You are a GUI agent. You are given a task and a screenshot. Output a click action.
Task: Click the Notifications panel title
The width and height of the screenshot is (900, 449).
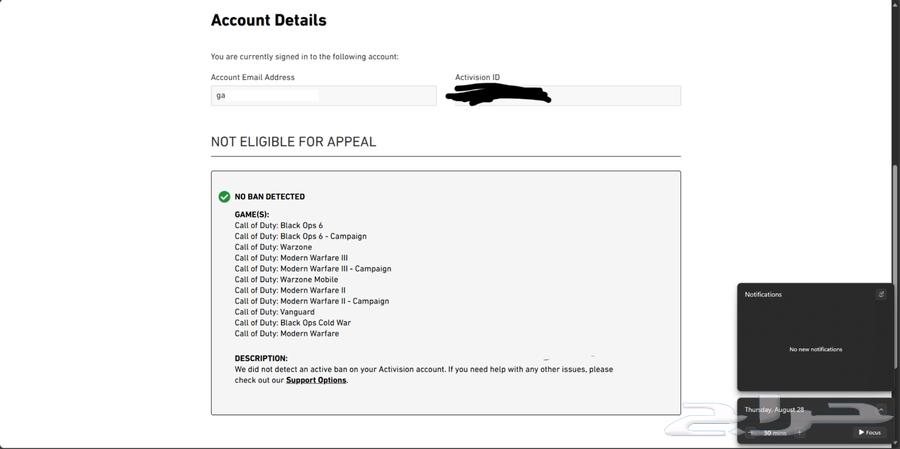coord(763,294)
